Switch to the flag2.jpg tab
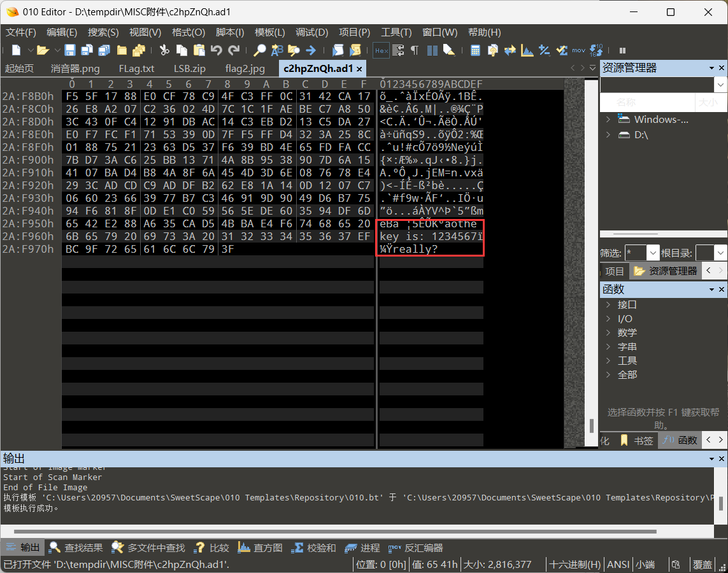 pyautogui.click(x=245, y=69)
